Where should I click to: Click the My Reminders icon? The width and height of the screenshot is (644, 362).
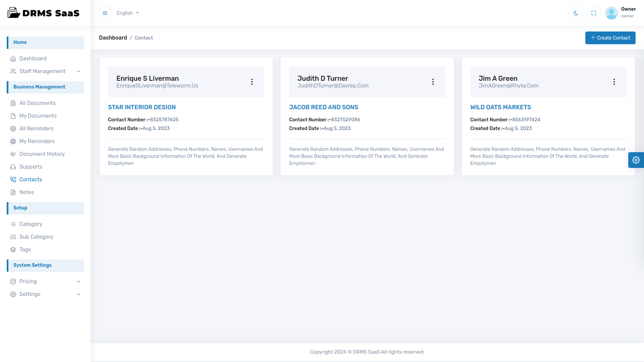tap(13, 141)
